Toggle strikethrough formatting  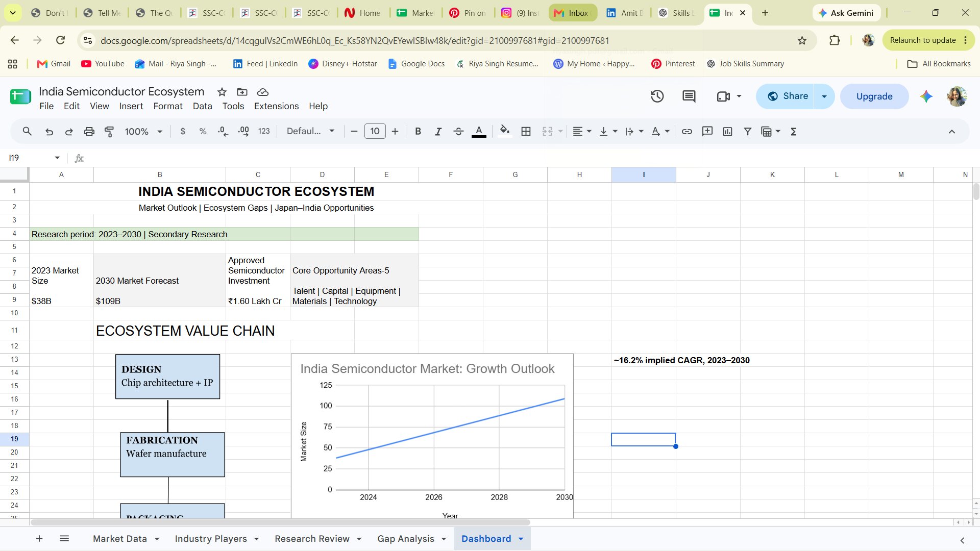458,132
